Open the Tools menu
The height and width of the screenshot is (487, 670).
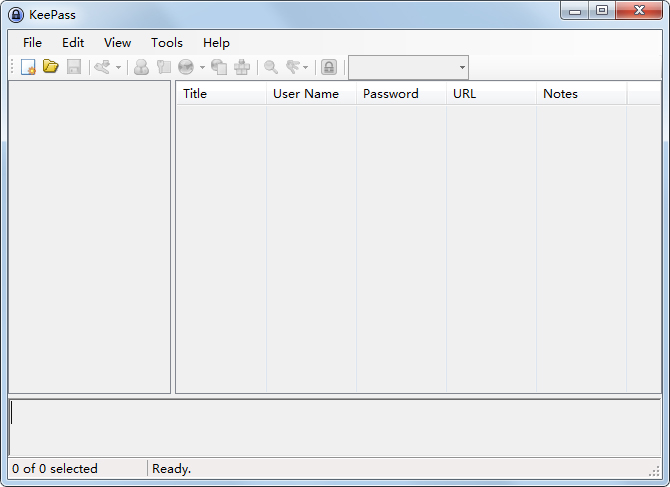point(167,43)
